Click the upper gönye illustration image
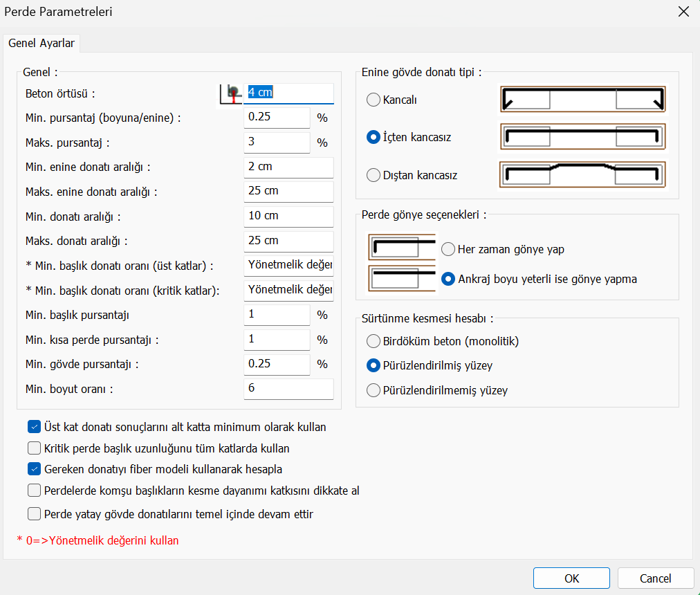This screenshot has width=700, height=595. pos(402,246)
